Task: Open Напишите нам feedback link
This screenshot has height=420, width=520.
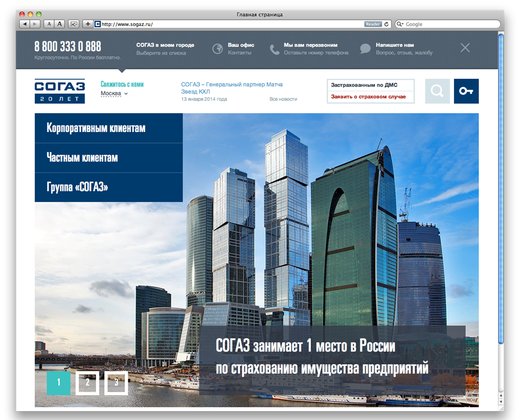Action: click(404, 49)
